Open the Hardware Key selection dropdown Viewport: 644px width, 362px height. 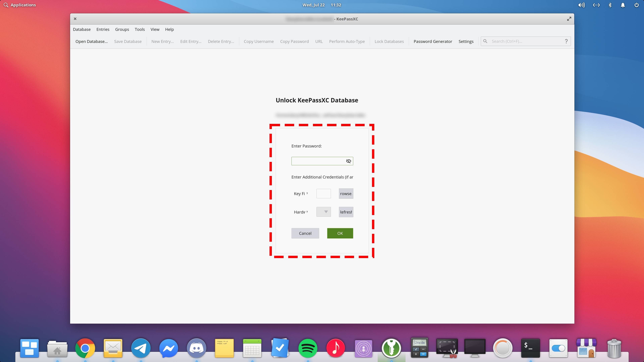[324, 212]
